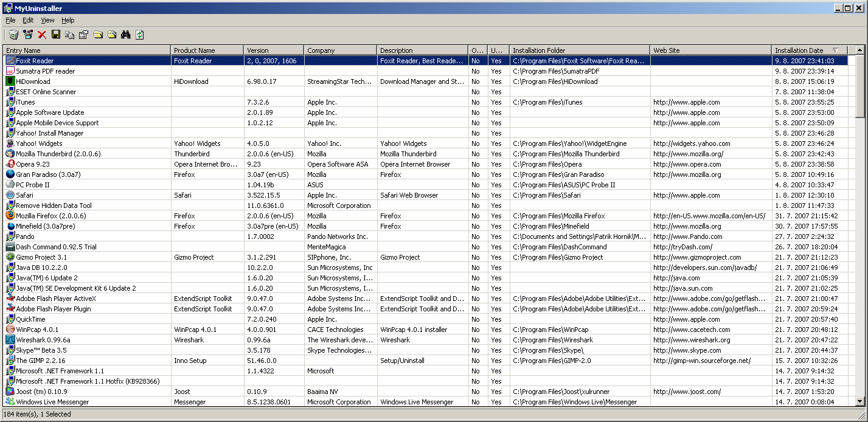Screen dimensions: 868x422
Task: Select the Java DB 10.2.2.0 entry name
Action: pos(41,268)
